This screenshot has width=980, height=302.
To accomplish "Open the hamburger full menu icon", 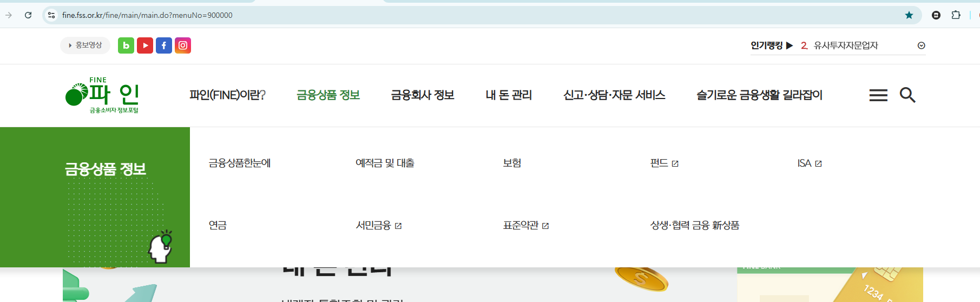I will [x=878, y=95].
